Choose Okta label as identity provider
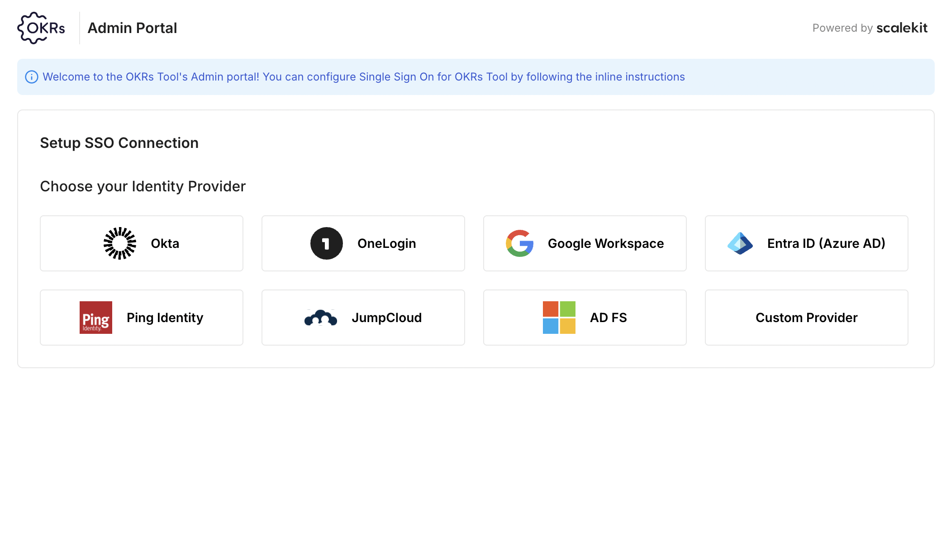The height and width of the screenshot is (560, 951). tap(165, 243)
